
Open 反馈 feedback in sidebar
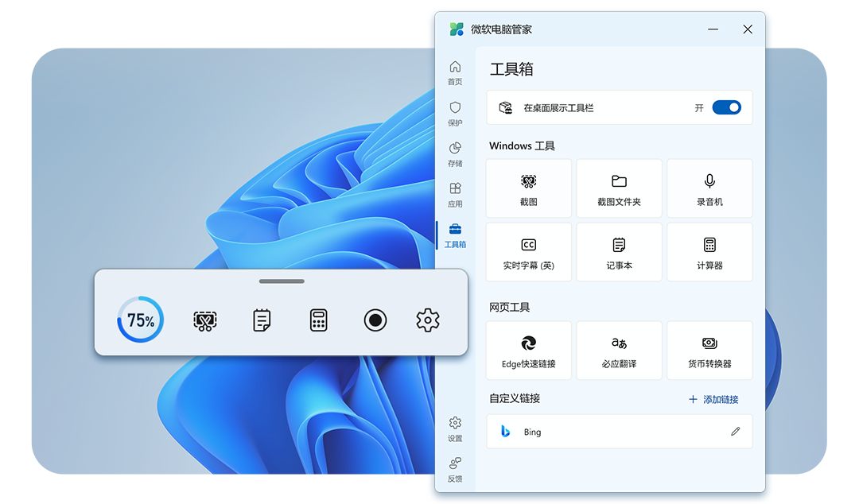pos(455,470)
